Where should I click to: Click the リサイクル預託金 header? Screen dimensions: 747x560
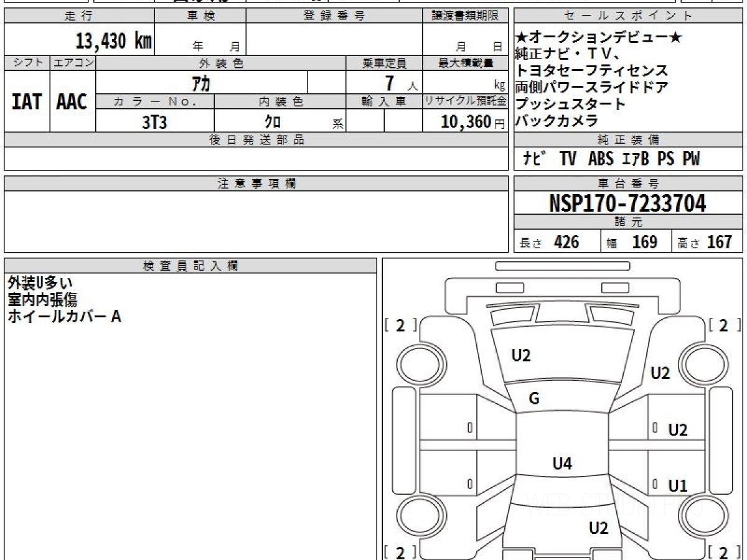tap(465, 101)
